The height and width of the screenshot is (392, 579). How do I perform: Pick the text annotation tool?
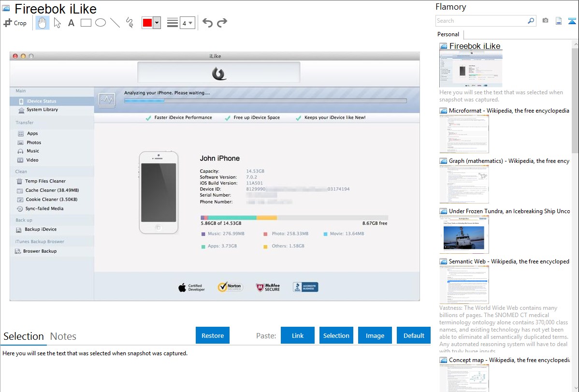[x=71, y=23]
